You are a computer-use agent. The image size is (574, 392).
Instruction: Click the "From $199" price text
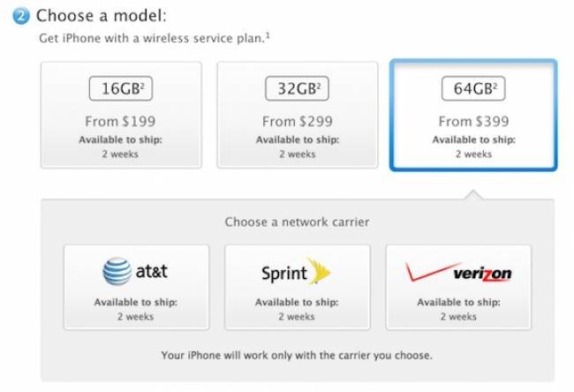121,119
